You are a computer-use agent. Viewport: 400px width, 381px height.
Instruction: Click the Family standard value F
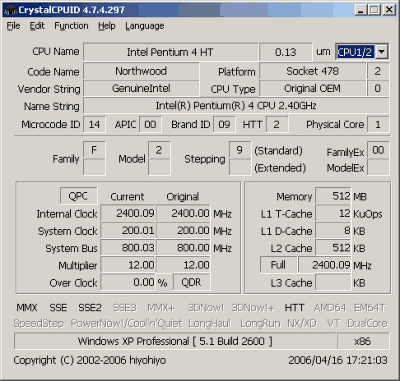click(94, 150)
